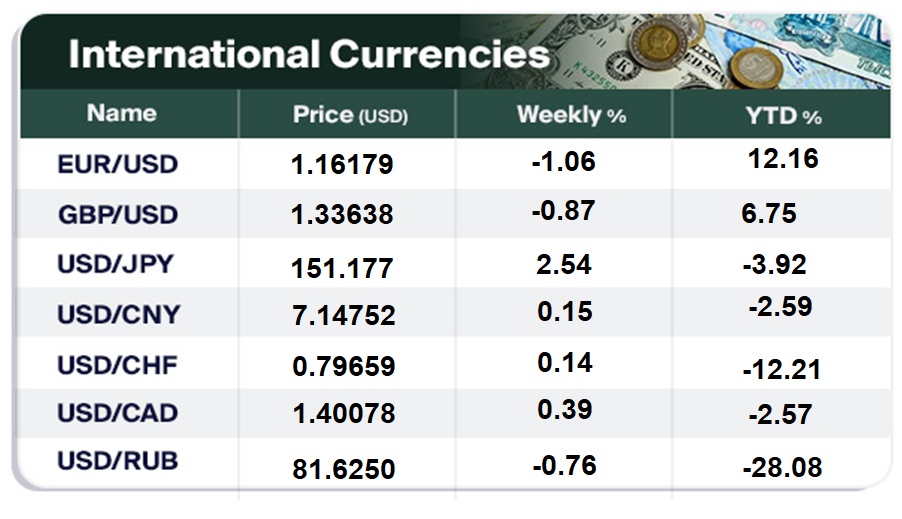
Task: Select the USD/RUB price 81.6250
Action: 342,466
